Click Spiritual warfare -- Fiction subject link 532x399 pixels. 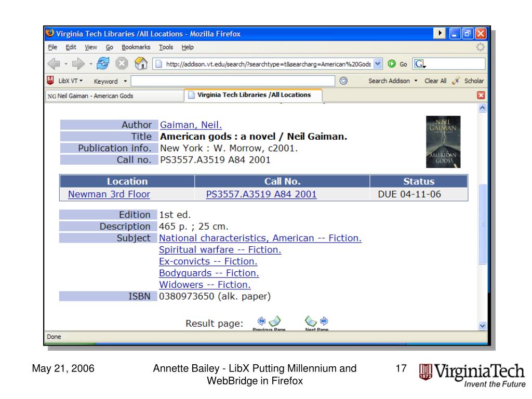[220, 250]
